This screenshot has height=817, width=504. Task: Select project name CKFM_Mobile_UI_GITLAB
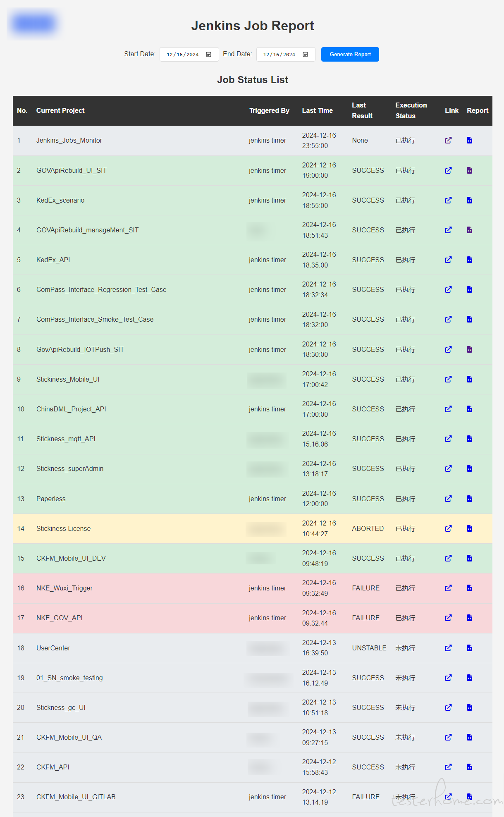coord(76,797)
